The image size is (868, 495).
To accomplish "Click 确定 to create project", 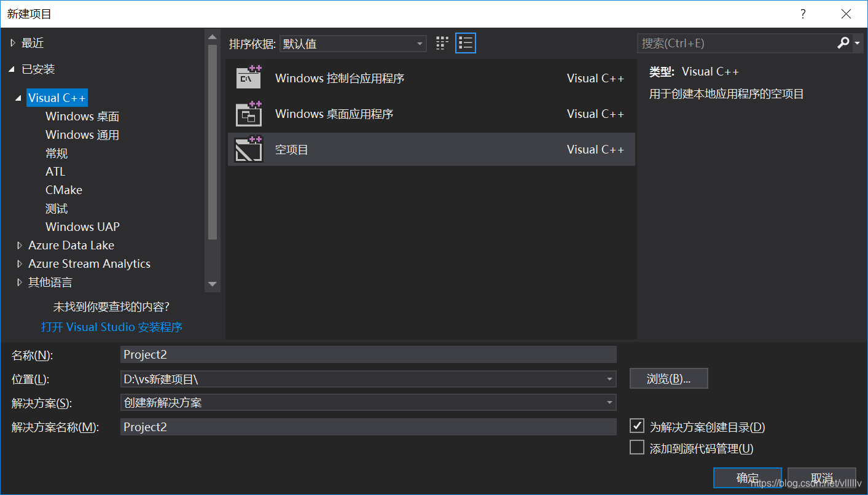I will (748, 478).
